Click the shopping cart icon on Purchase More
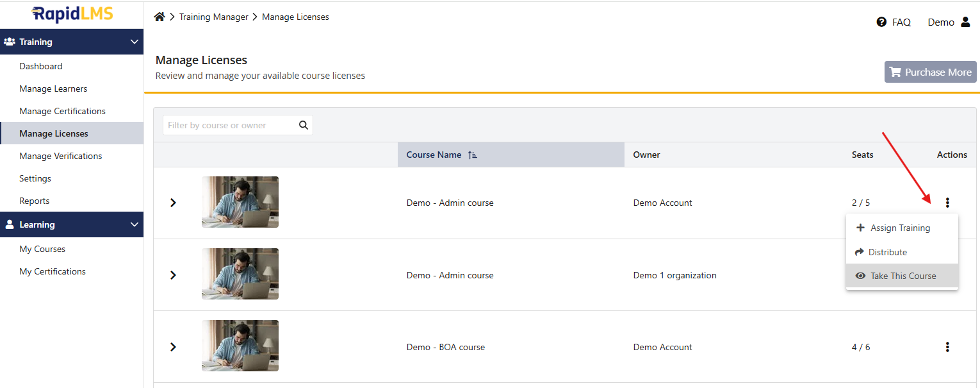Screen dimensions: 980x388 895,72
